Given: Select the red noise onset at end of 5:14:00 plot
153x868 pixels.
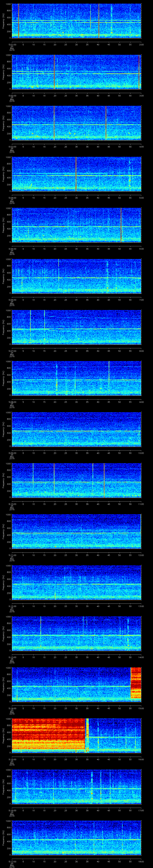Looking at the screenshot, I should click(136, 683).
